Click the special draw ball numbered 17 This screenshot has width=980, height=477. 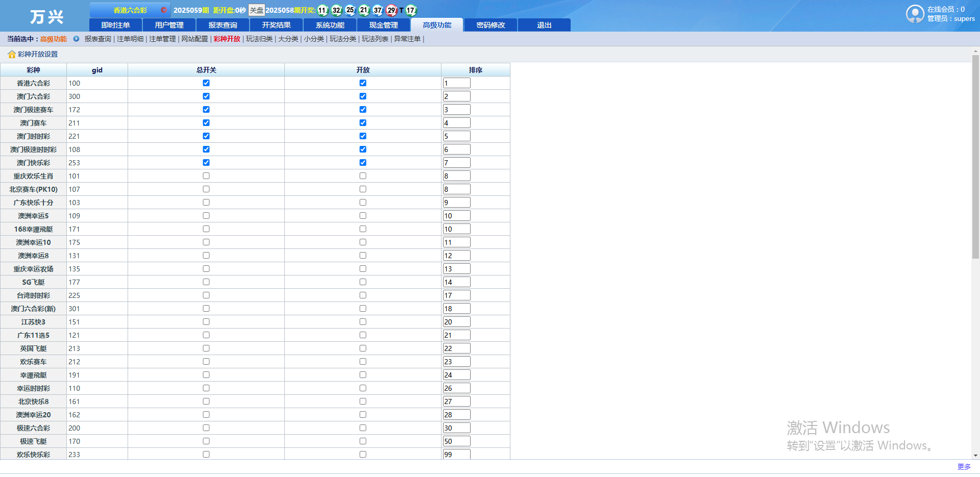coord(411,10)
